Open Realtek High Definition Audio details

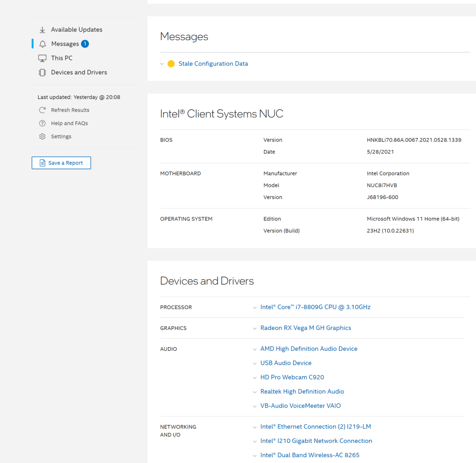(302, 392)
